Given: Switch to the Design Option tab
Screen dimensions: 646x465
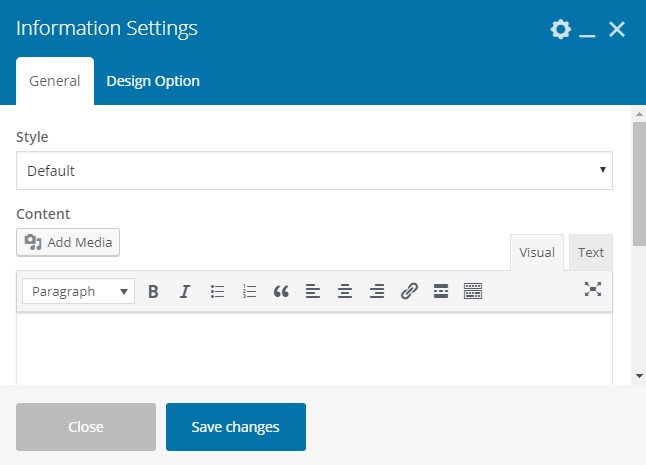Looking at the screenshot, I should tap(153, 81).
